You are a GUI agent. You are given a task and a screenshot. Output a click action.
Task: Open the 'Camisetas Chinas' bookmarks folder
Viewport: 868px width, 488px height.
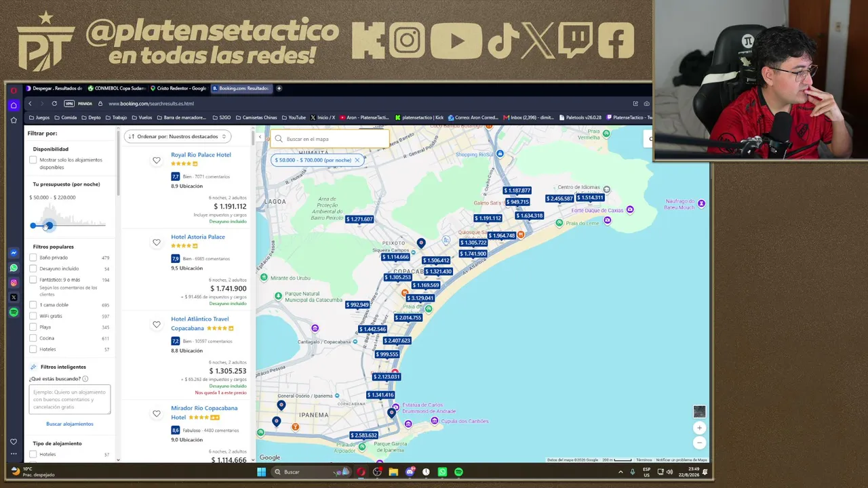[256, 117]
